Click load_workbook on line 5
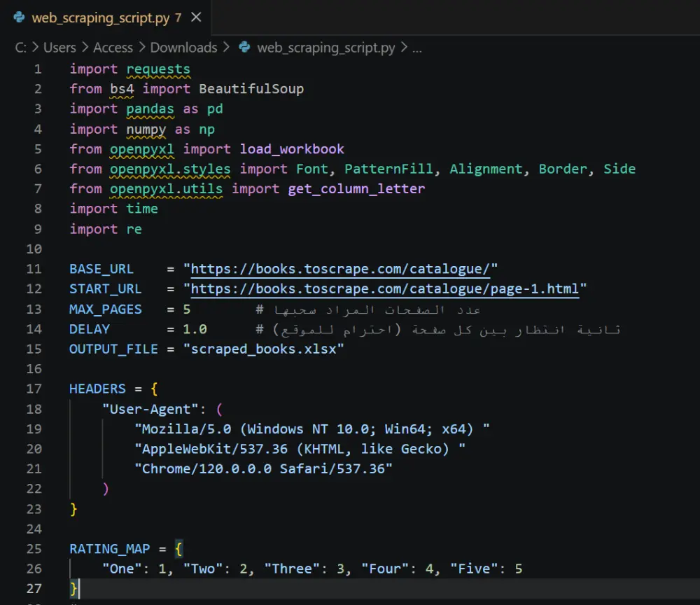 [292, 149]
